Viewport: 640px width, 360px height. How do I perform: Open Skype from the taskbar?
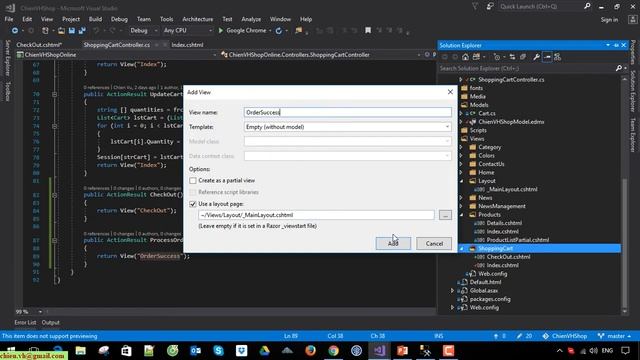pos(218,351)
